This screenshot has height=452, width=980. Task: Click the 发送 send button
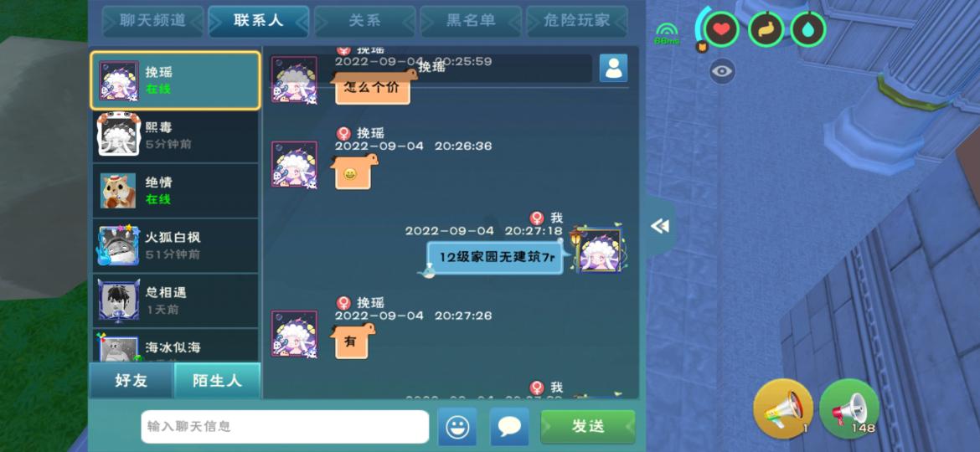tap(587, 426)
